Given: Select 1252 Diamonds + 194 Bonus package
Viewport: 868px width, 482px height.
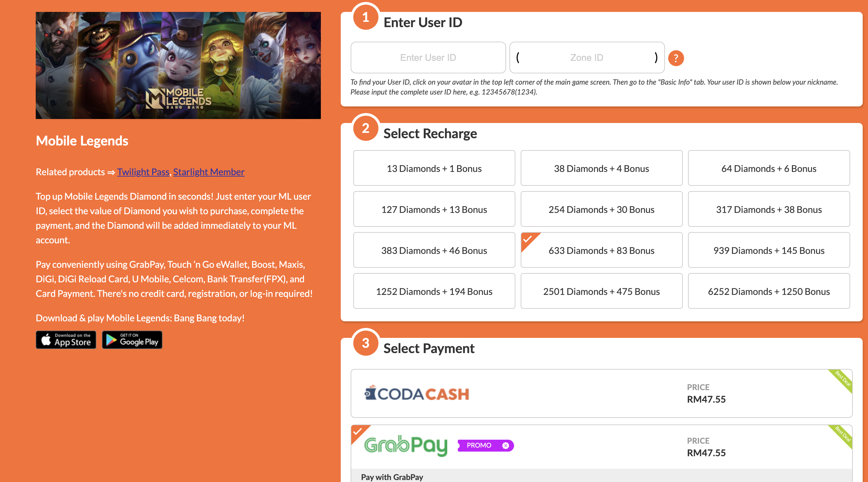Looking at the screenshot, I should tap(434, 291).
